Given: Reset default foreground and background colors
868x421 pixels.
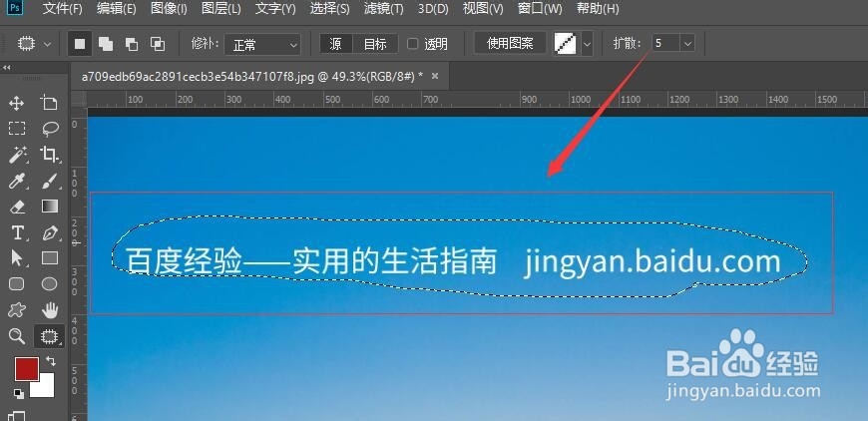Looking at the screenshot, I should [x=18, y=393].
